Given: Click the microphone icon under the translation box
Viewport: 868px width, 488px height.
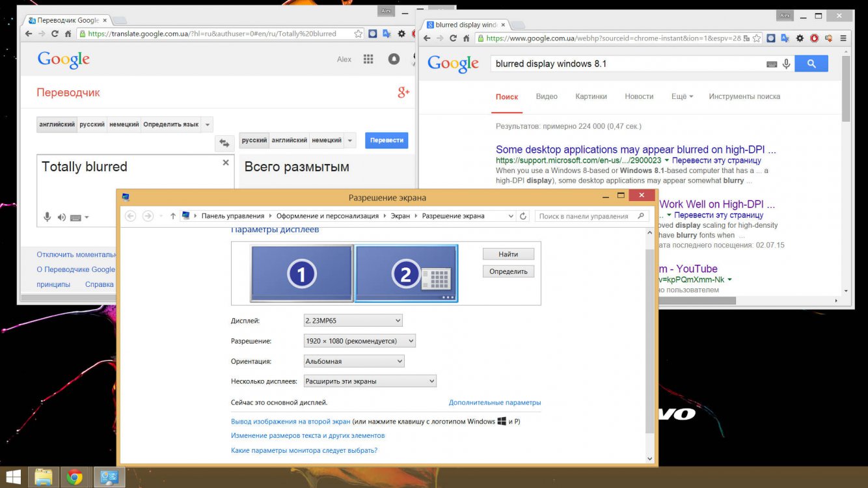Looking at the screenshot, I should (x=46, y=217).
